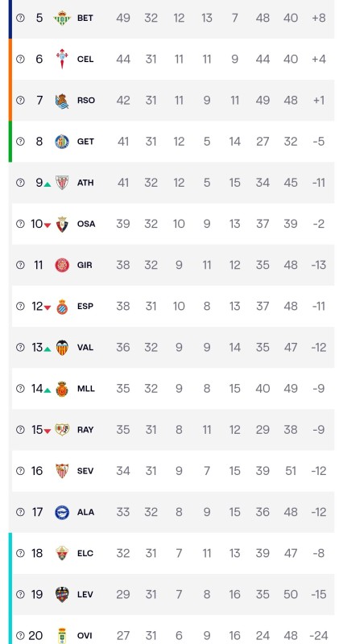The width and height of the screenshot is (343, 644).
Task: Select the Valencia bat crest
Action: 62,348
